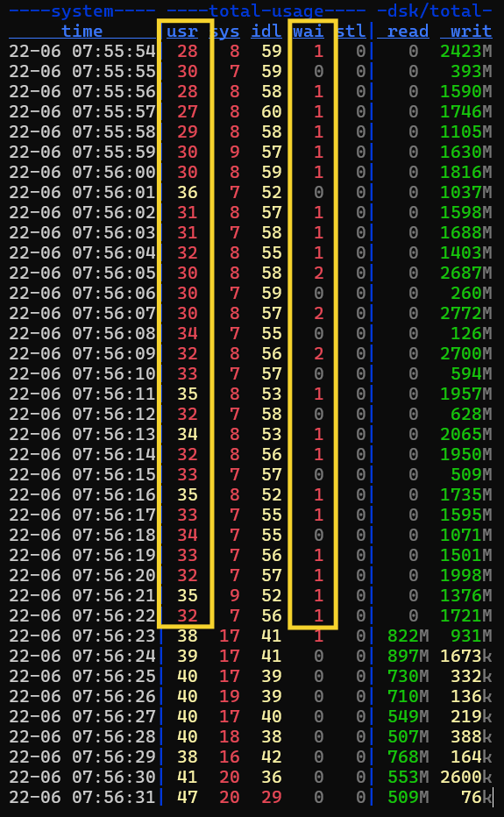Click write value 1105M
The height and width of the screenshot is (817, 504).
point(466,131)
